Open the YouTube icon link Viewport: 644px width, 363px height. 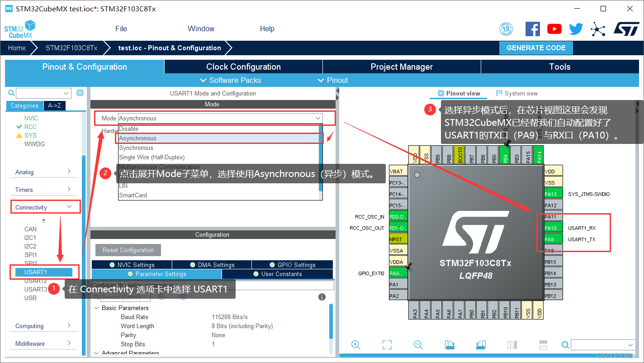[x=554, y=29]
